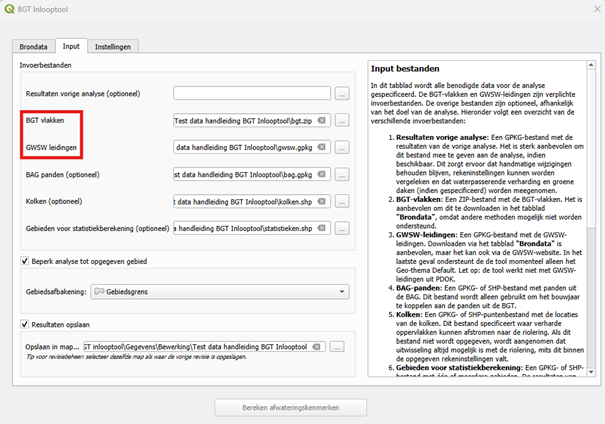Browse for a Resultaten vorige analyse file
The width and height of the screenshot is (605, 424).
(x=342, y=94)
